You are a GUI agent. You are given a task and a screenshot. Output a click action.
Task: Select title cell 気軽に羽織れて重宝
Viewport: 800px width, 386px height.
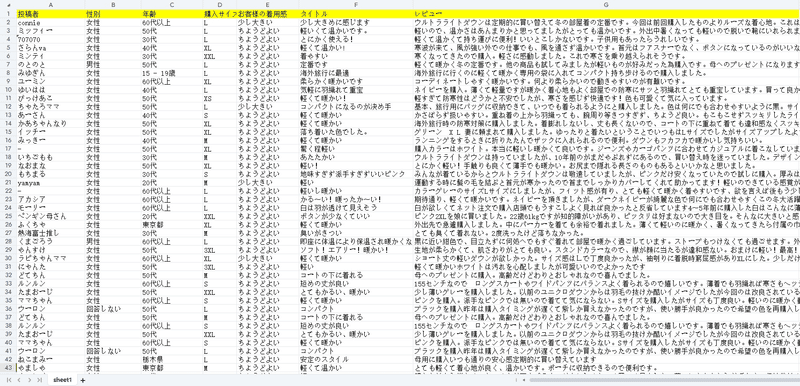pos(356,90)
